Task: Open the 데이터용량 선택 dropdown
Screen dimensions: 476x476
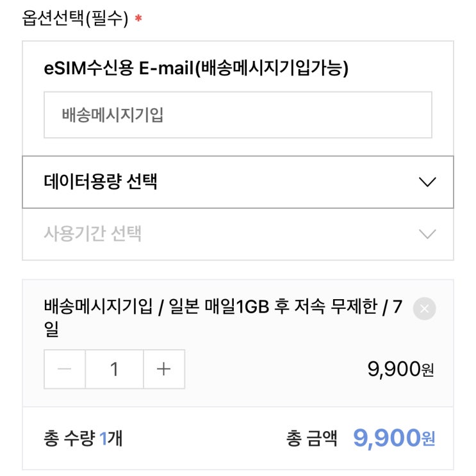Action: [x=238, y=182]
